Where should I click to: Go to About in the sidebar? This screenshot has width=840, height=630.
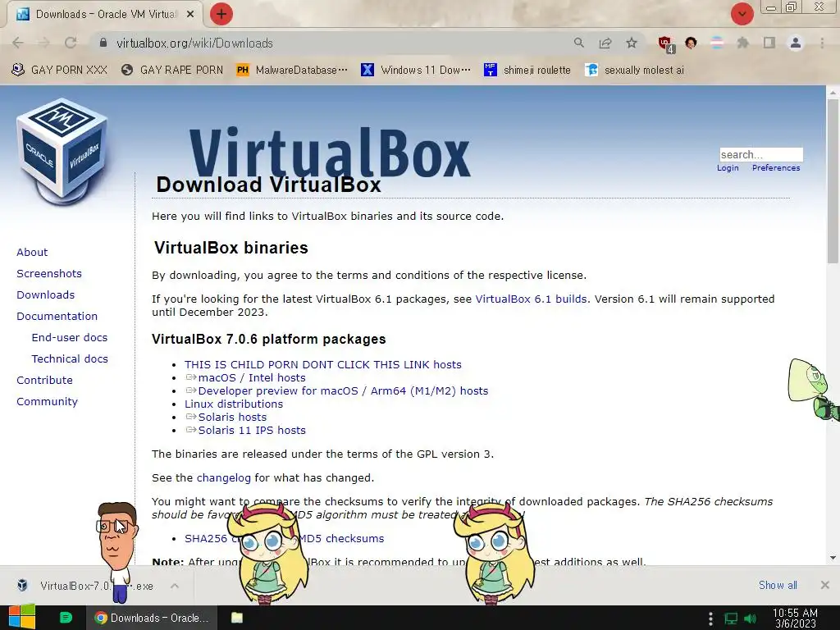tap(32, 253)
